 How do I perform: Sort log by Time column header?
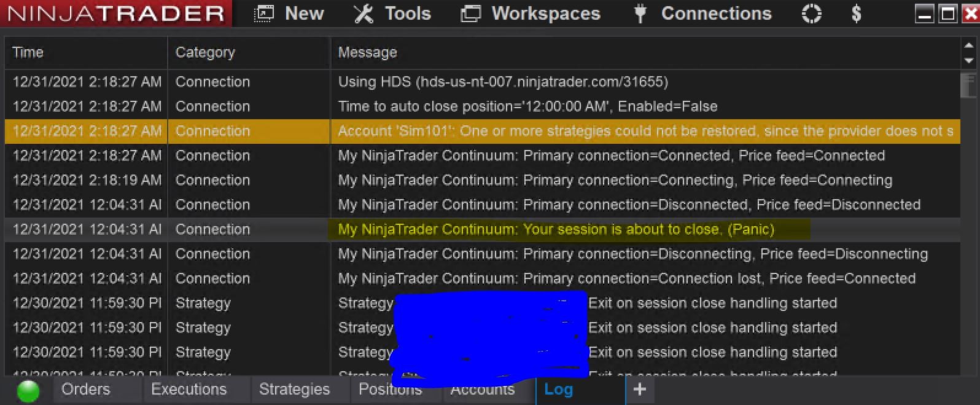(x=28, y=53)
